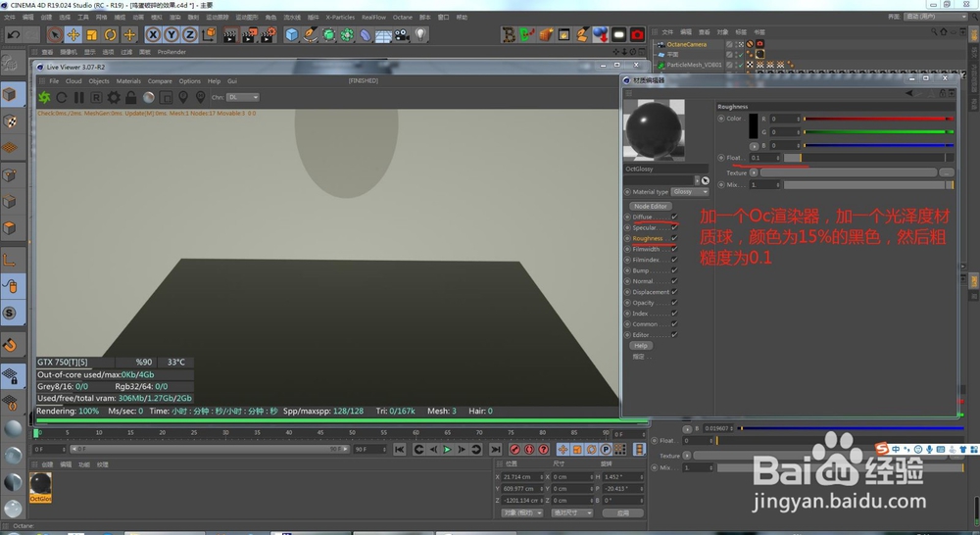980x535 pixels.
Task: Open the Octane menu in main menu bar
Action: 402,18
